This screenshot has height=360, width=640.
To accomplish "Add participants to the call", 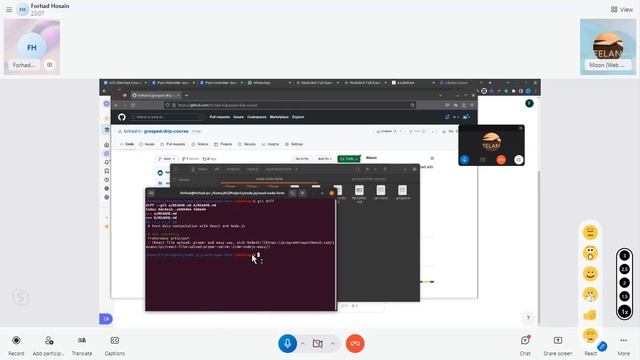I will click(x=49, y=345).
